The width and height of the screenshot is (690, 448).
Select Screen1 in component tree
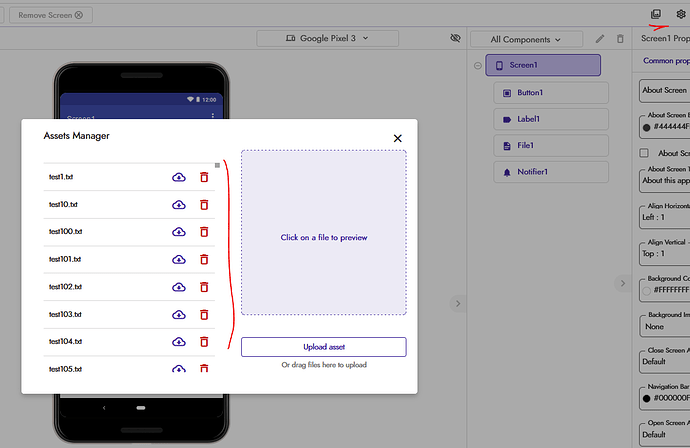(543, 65)
